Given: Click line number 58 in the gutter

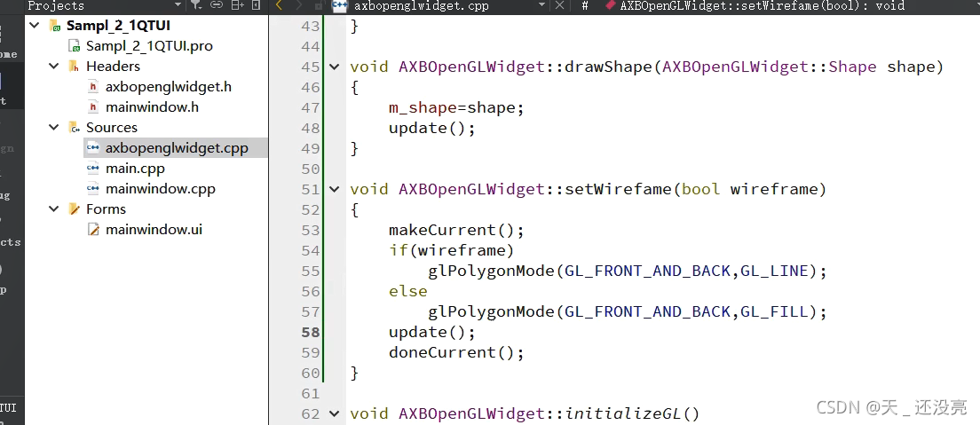Looking at the screenshot, I should (x=310, y=333).
